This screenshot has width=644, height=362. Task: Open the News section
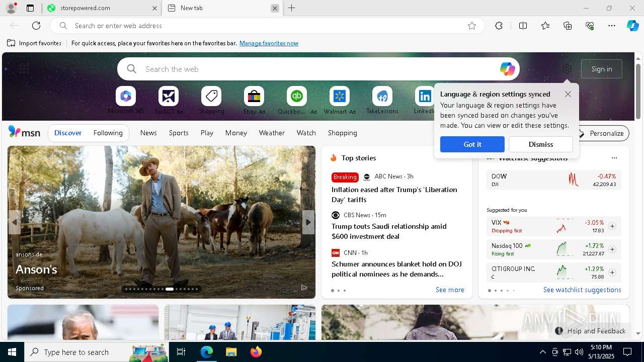(x=148, y=133)
